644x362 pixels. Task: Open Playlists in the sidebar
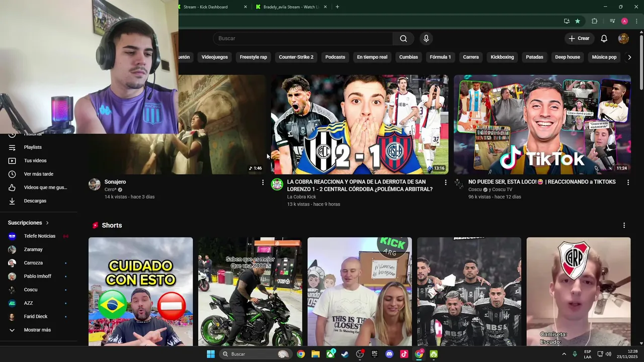(x=38, y=147)
